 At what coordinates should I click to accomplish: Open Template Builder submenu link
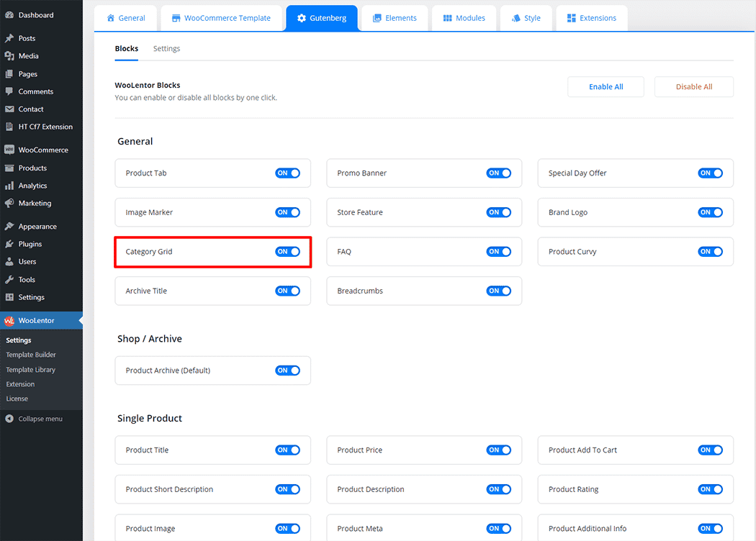(31, 355)
